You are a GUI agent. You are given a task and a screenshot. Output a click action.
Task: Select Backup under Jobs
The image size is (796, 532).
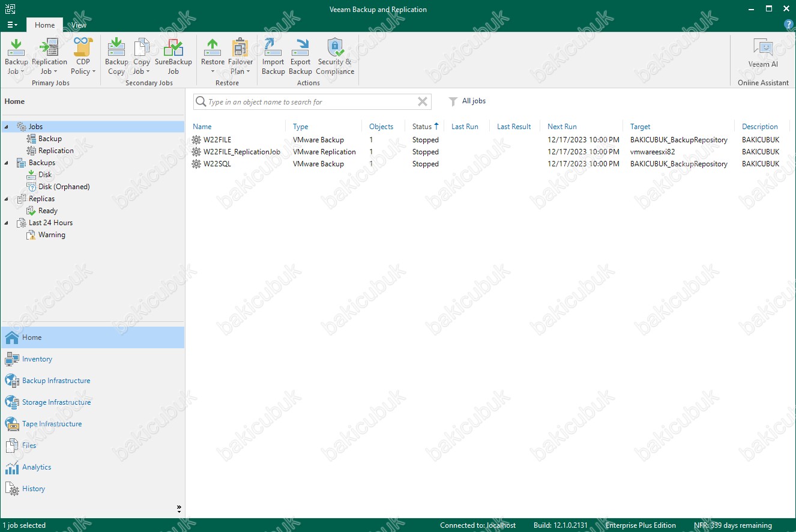pyautogui.click(x=50, y=139)
